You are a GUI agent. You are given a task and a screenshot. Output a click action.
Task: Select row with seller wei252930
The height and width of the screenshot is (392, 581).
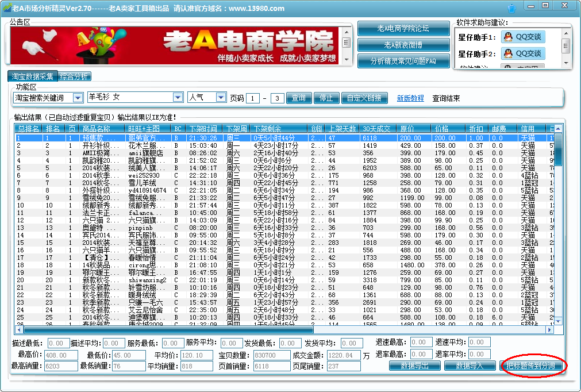[284, 175]
